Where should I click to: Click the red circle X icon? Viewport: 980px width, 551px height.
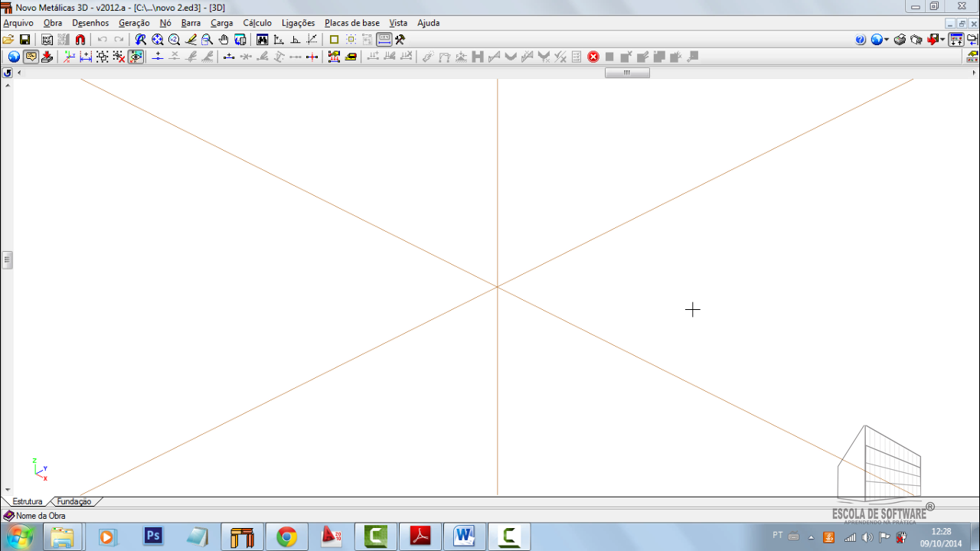pos(593,57)
